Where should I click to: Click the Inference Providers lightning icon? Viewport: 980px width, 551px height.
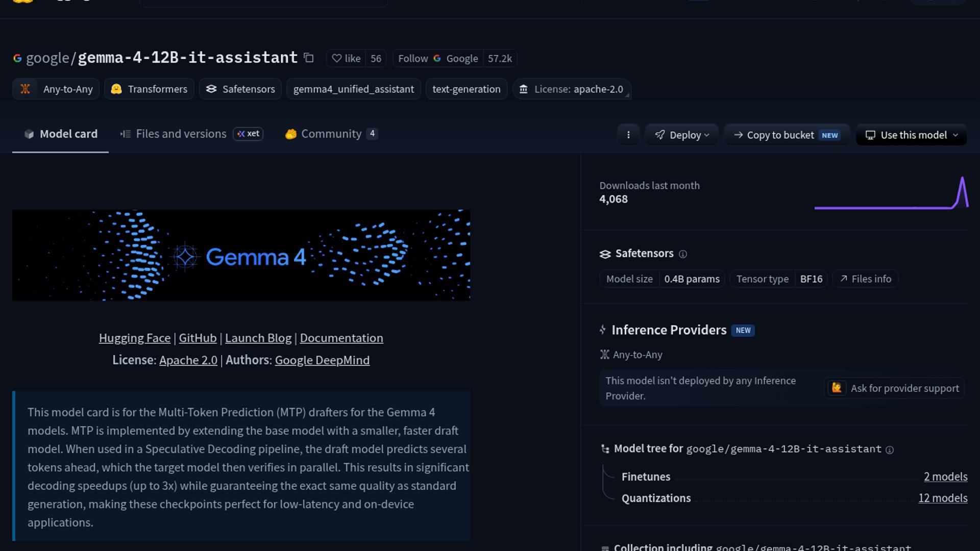(603, 330)
